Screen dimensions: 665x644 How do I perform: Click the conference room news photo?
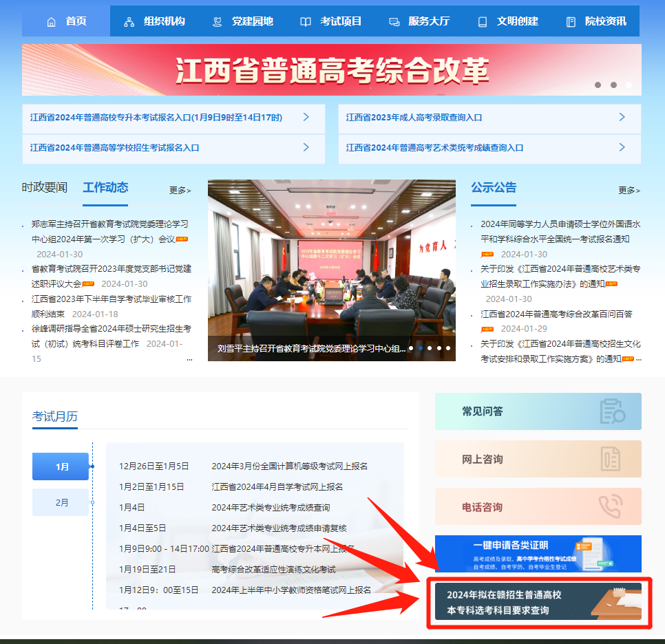pyautogui.click(x=332, y=270)
